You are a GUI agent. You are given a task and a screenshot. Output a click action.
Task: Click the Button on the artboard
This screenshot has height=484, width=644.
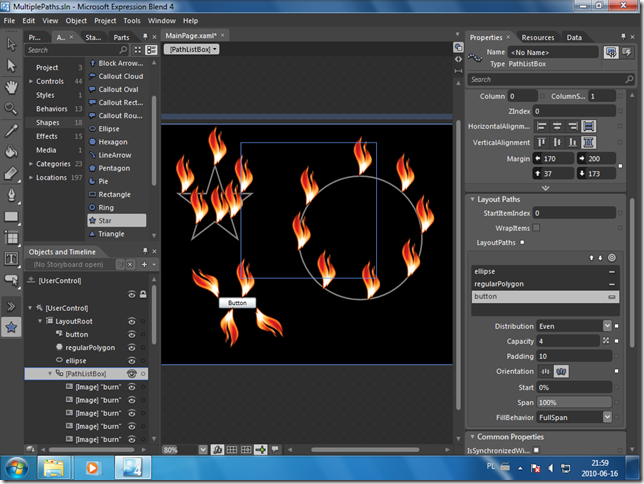[237, 303]
